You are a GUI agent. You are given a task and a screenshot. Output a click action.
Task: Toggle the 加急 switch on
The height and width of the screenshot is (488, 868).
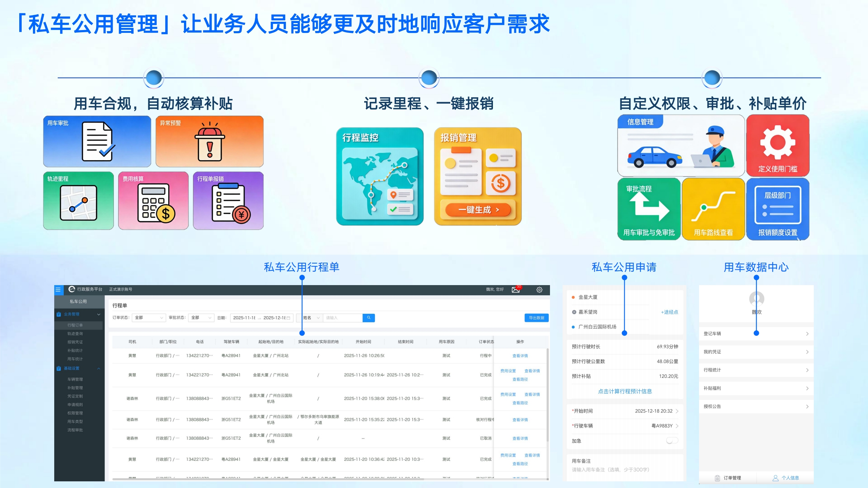tap(672, 441)
